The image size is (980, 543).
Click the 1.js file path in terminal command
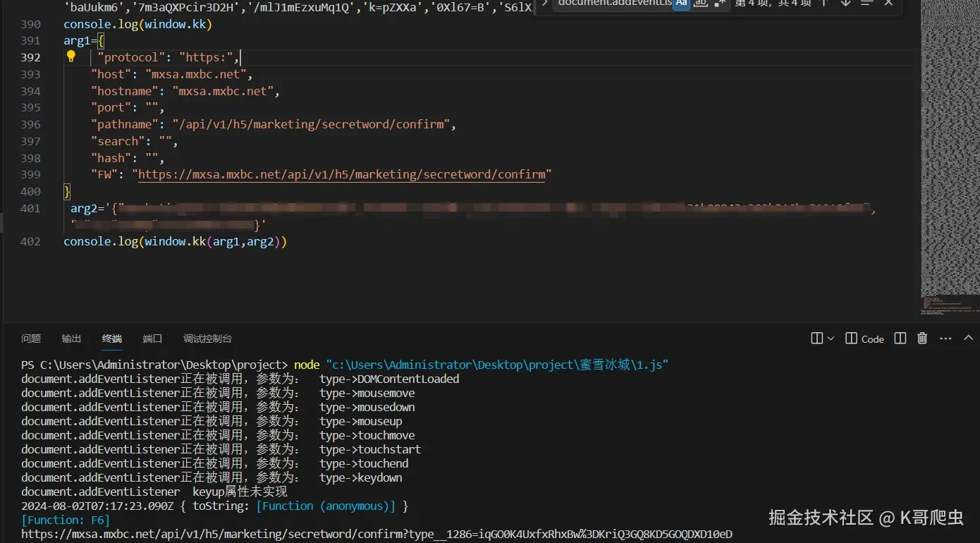pos(497,365)
